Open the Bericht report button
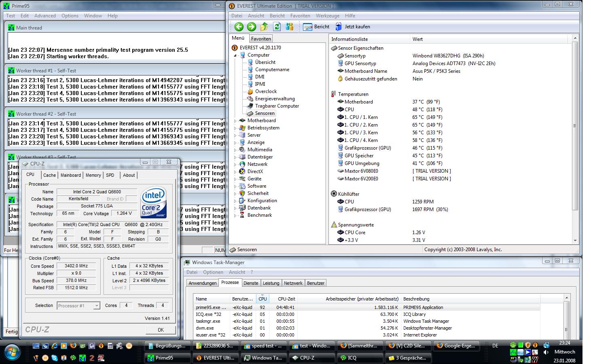Image resolution: width=591 pixels, height=364 pixels. coord(316,27)
